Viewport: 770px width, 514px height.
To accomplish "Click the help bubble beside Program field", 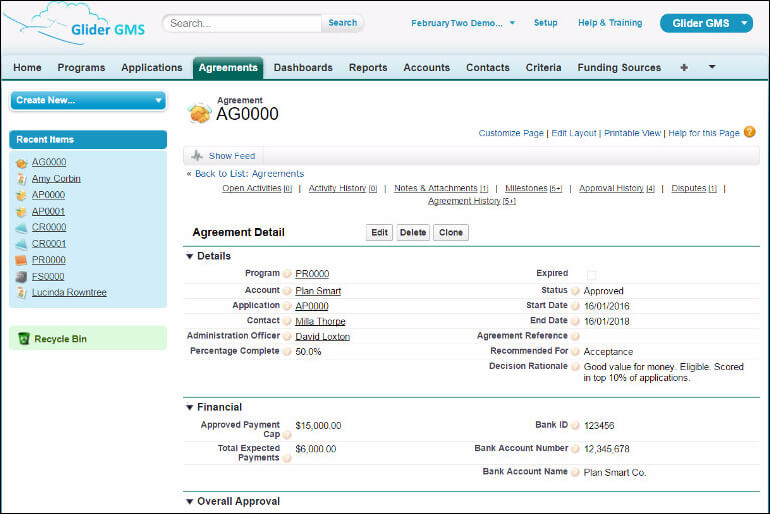I will click(287, 274).
